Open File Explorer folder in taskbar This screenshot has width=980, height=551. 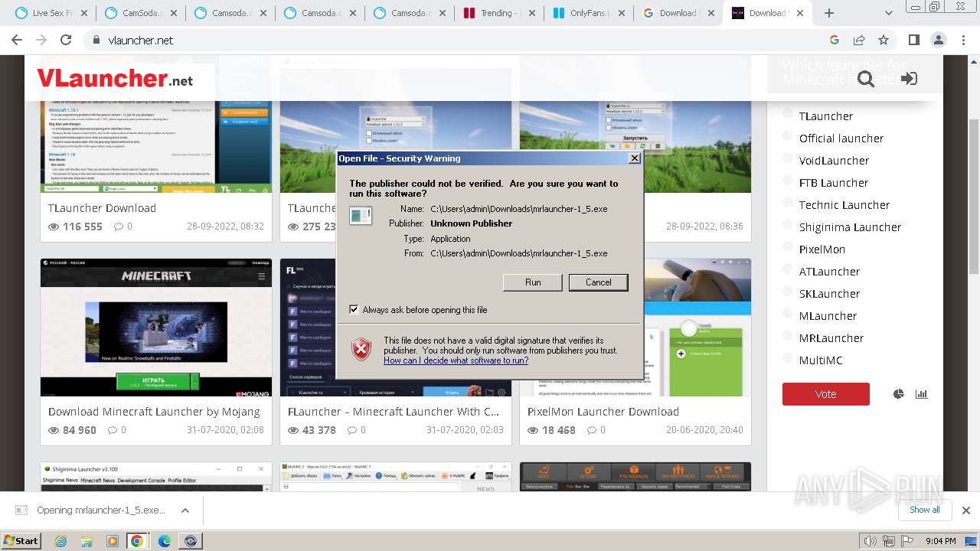pos(87,541)
